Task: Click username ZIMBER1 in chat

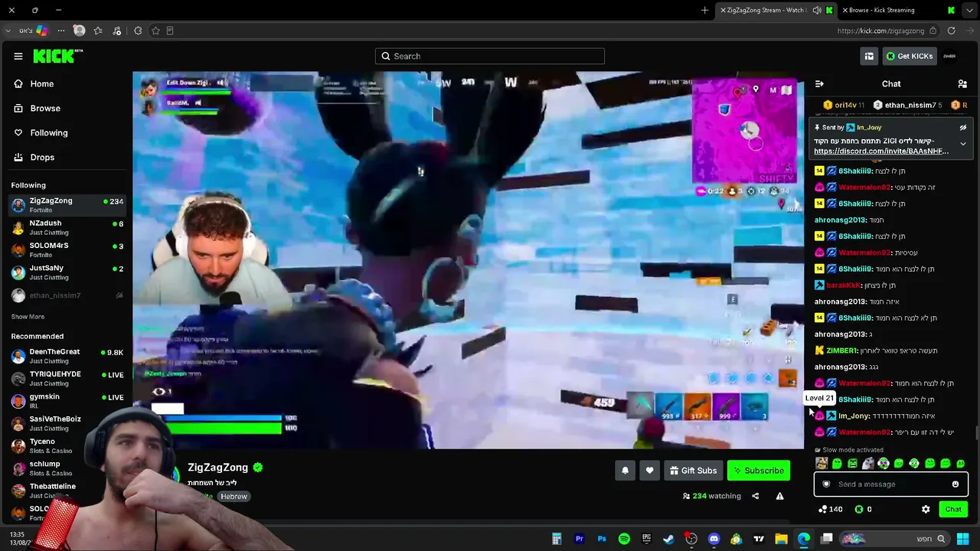Action: click(x=842, y=350)
